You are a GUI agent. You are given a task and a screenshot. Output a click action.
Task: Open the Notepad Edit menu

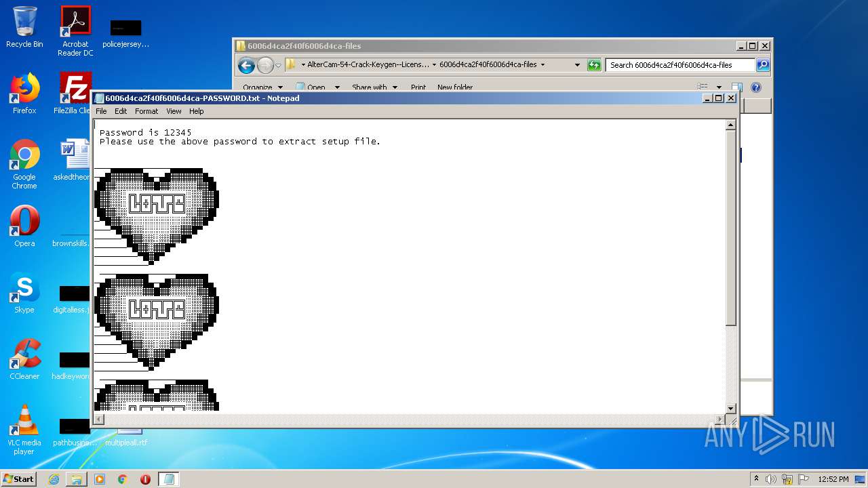coord(121,111)
